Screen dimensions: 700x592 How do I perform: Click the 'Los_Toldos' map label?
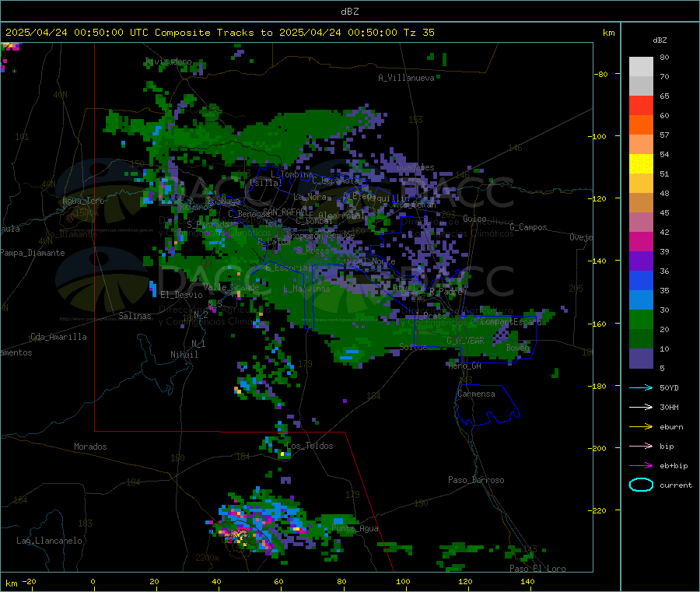pyautogui.click(x=310, y=446)
